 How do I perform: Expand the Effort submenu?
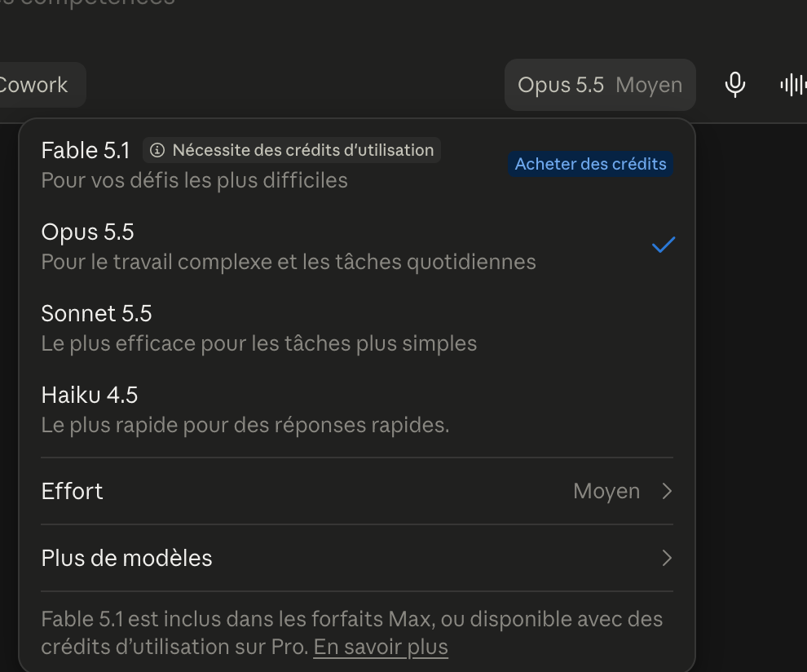[x=357, y=491]
